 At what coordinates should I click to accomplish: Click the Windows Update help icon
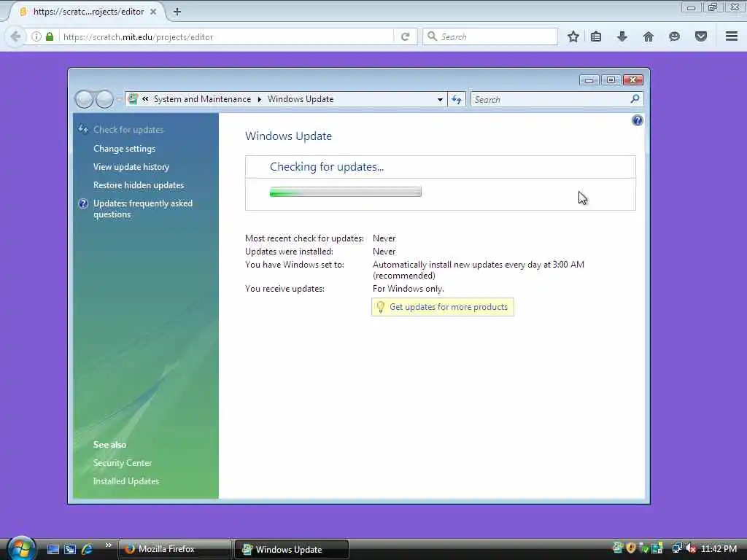pos(637,120)
